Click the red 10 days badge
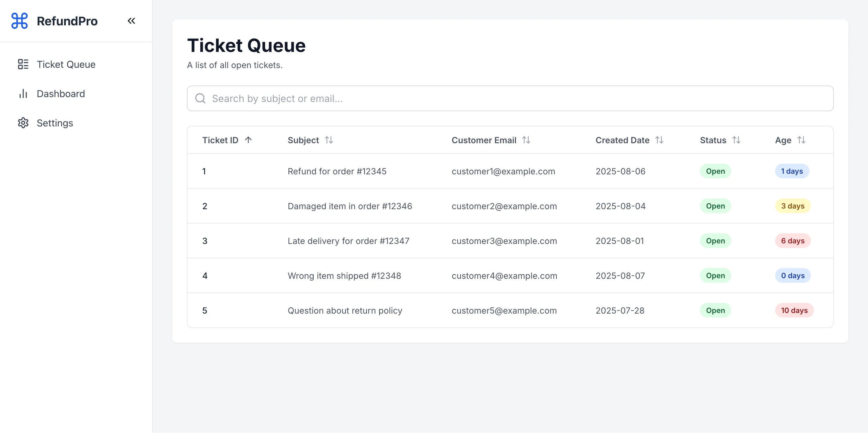The height and width of the screenshot is (433, 868). click(x=794, y=310)
